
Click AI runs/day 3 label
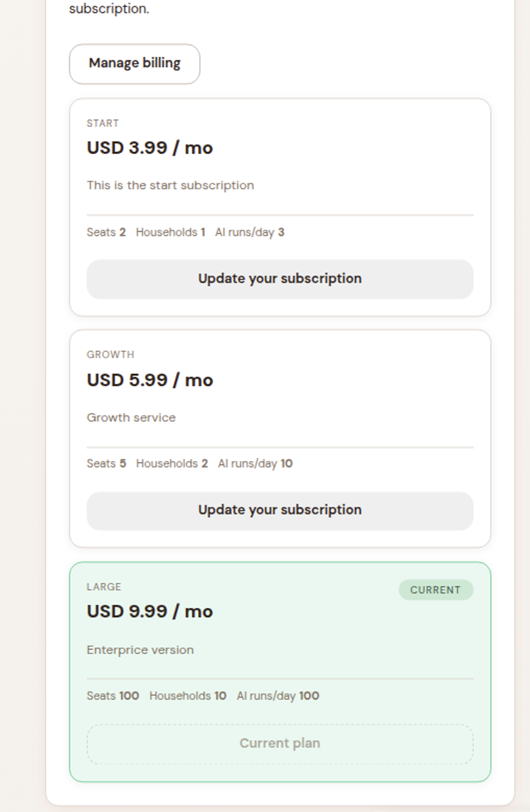click(249, 232)
